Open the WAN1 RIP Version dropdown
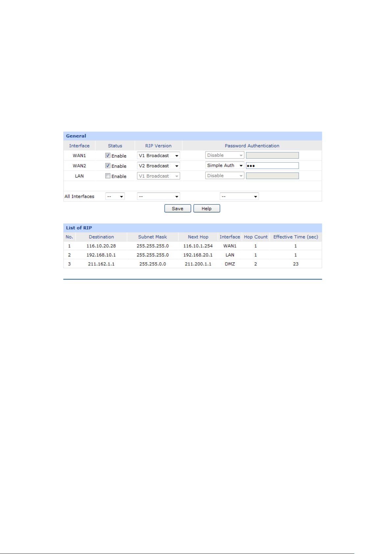The image size is (392, 554). 158,156
